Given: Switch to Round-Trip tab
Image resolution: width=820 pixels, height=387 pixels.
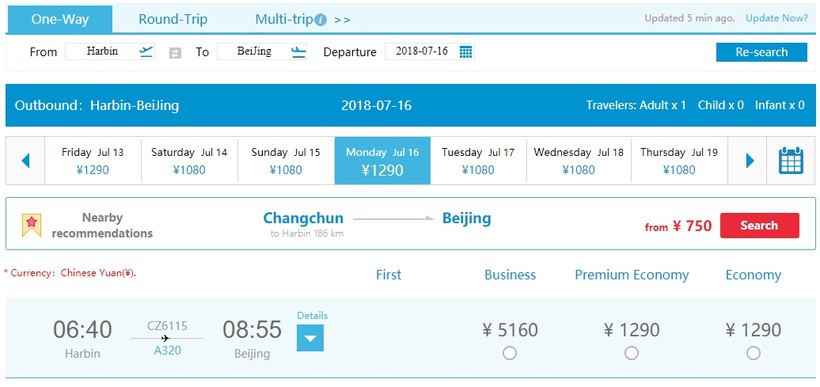Looking at the screenshot, I should (173, 20).
